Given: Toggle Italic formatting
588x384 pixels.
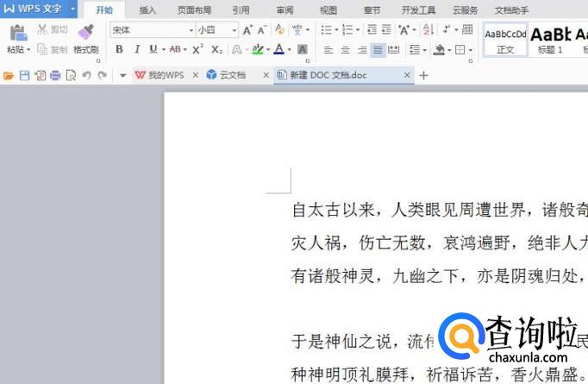Looking at the screenshot, I should tap(136, 50).
